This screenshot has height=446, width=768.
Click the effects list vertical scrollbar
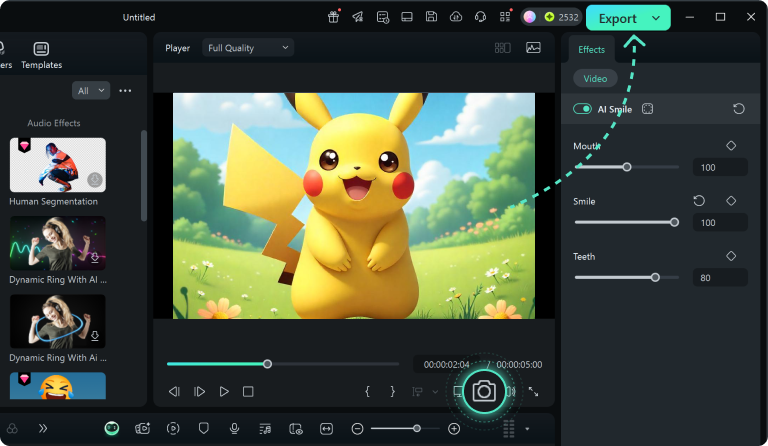point(144,175)
